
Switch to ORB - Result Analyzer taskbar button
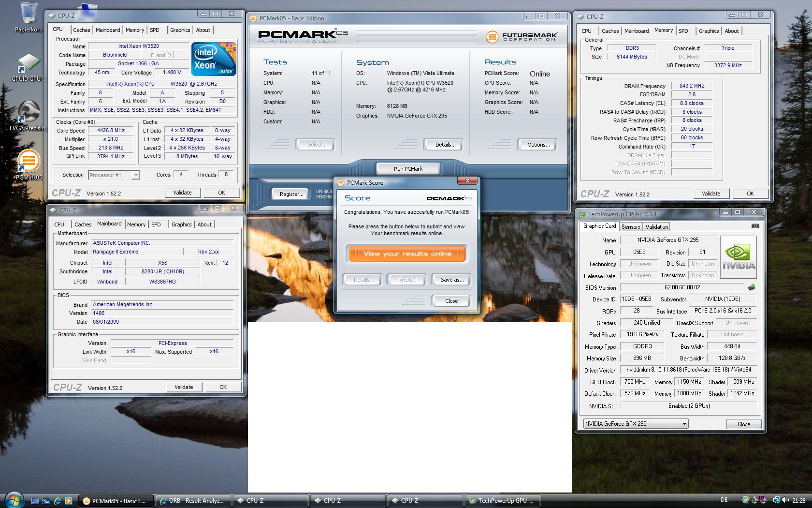click(192, 501)
